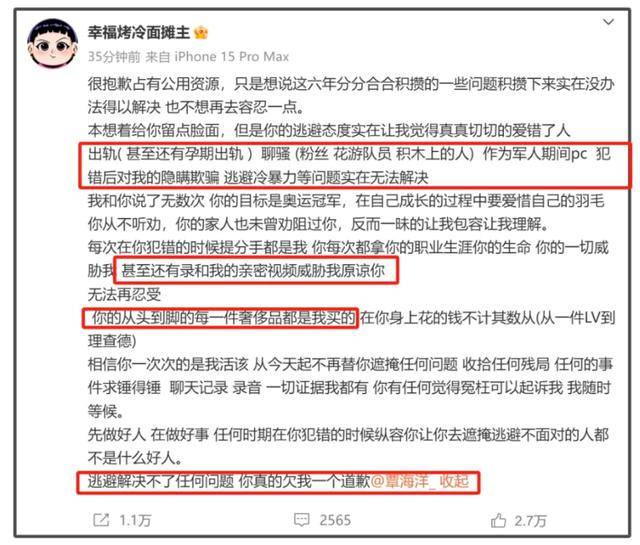The height and width of the screenshot is (545, 640).
Task: Open the 35分钟前 timestamp link
Action: pyautogui.click(x=114, y=56)
